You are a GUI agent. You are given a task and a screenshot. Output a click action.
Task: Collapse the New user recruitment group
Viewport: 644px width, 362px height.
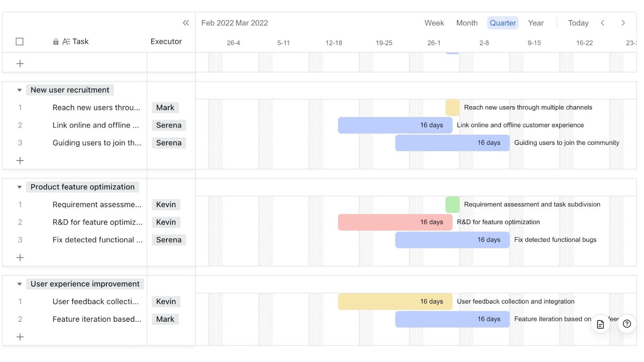[x=19, y=90]
